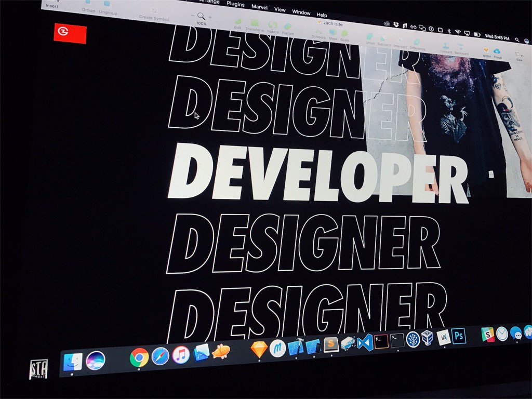Screen dimensions: 532x399
Task: Apply Union boolean operation
Action: pos(370,39)
